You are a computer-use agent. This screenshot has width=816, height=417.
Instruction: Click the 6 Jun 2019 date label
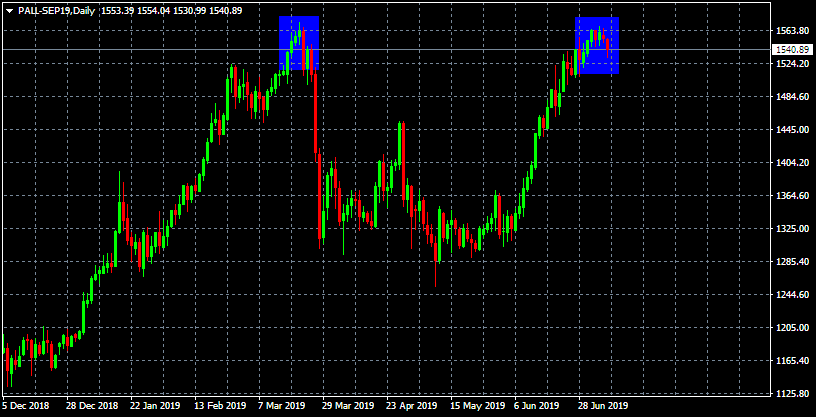[x=539, y=405]
